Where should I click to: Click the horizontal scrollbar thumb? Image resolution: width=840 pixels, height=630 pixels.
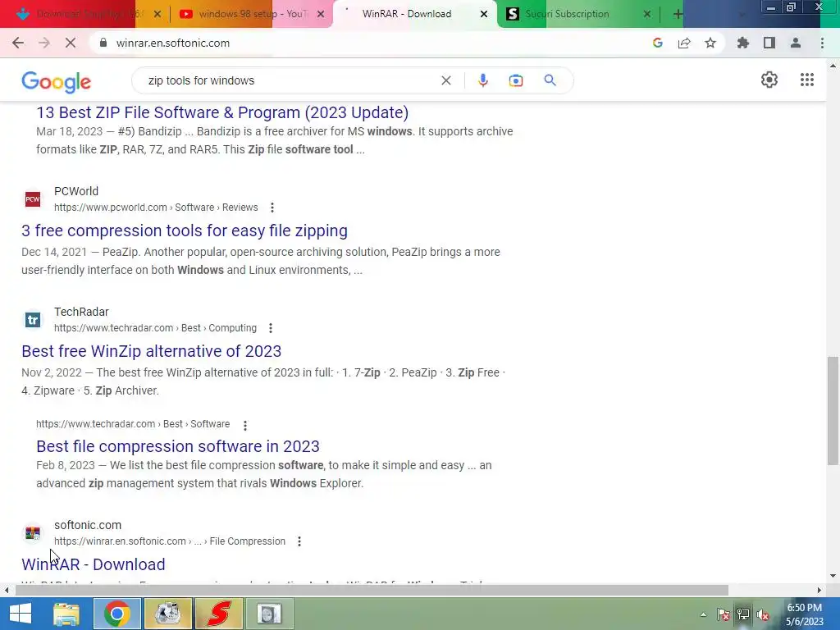click(372, 591)
